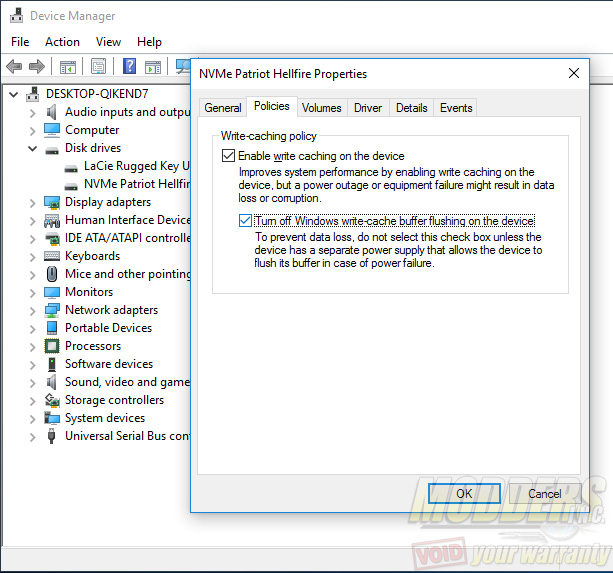The height and width of the screenshot is (573, 613).
Task: Close the NVMe Patriot Hellfire Properties dialog
Action: click(x=574, y=73)
